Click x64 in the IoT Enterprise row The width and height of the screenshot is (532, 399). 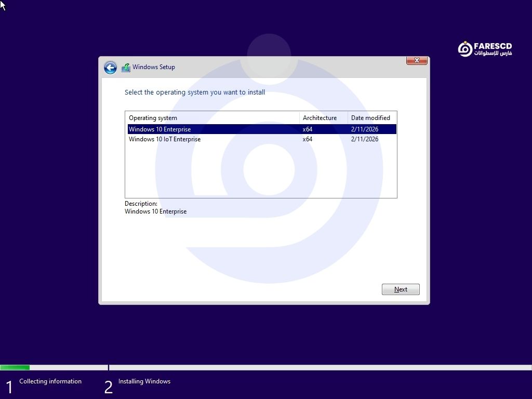click(x=308, y=139)
